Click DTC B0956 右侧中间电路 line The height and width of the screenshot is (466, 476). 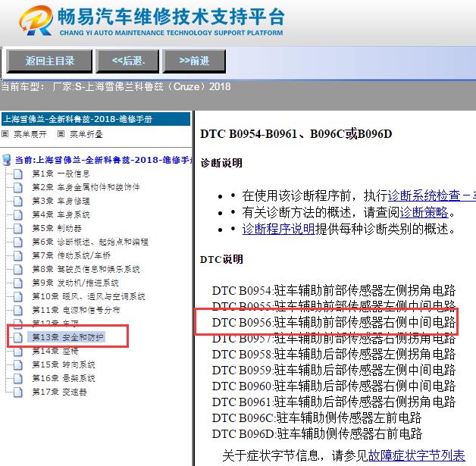(x=334, y=322)
